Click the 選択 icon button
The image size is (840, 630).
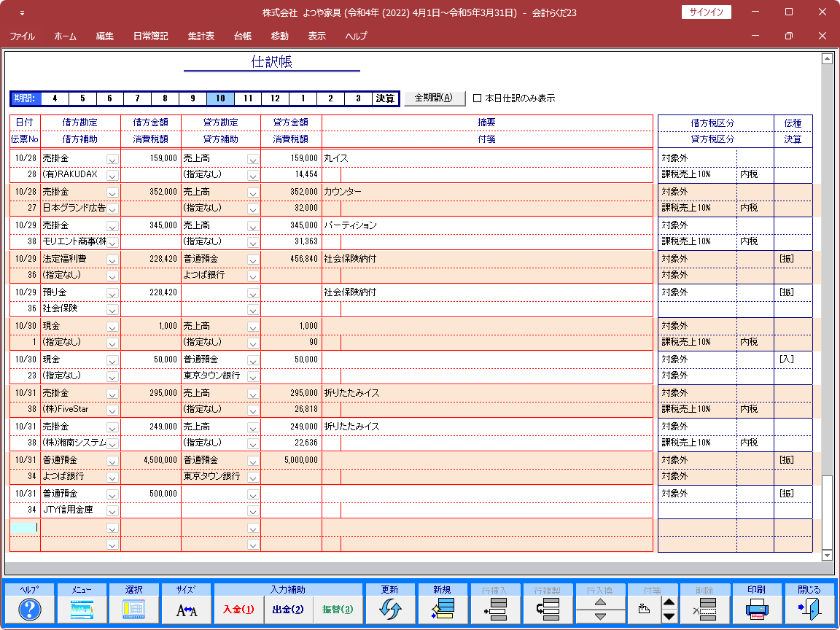coord(133,610)
